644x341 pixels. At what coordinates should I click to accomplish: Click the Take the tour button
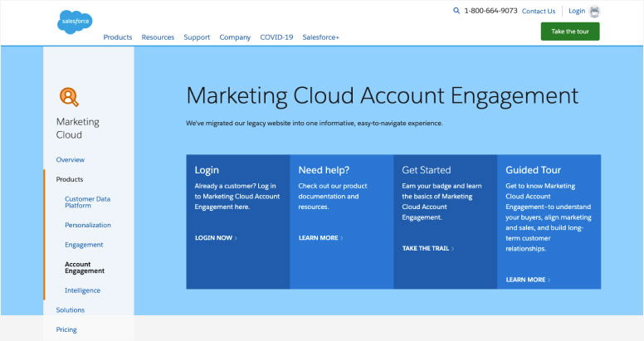coord(570,32)
